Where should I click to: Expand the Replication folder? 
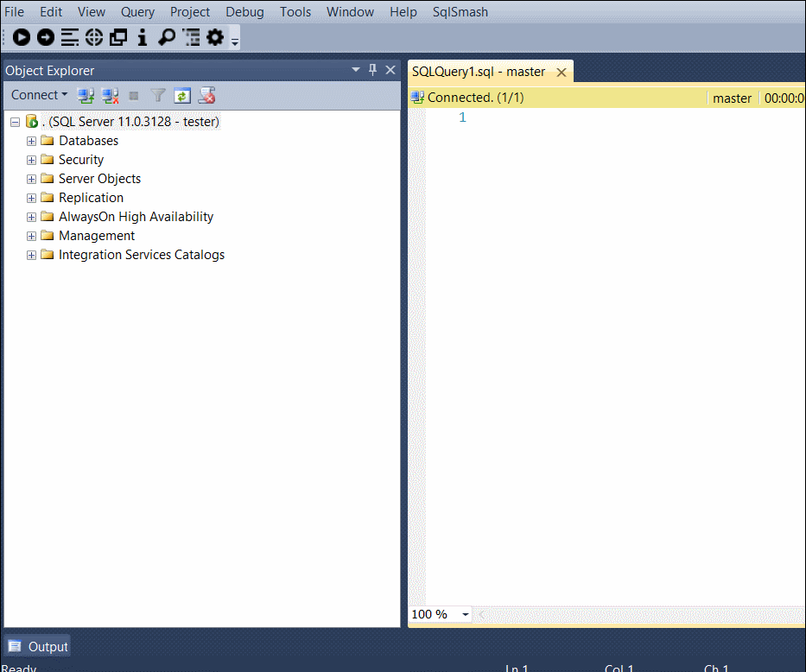point(31,199)
